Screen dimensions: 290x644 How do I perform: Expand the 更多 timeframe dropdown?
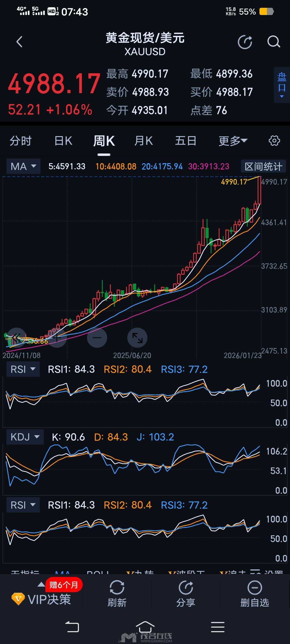pos(233,141)
